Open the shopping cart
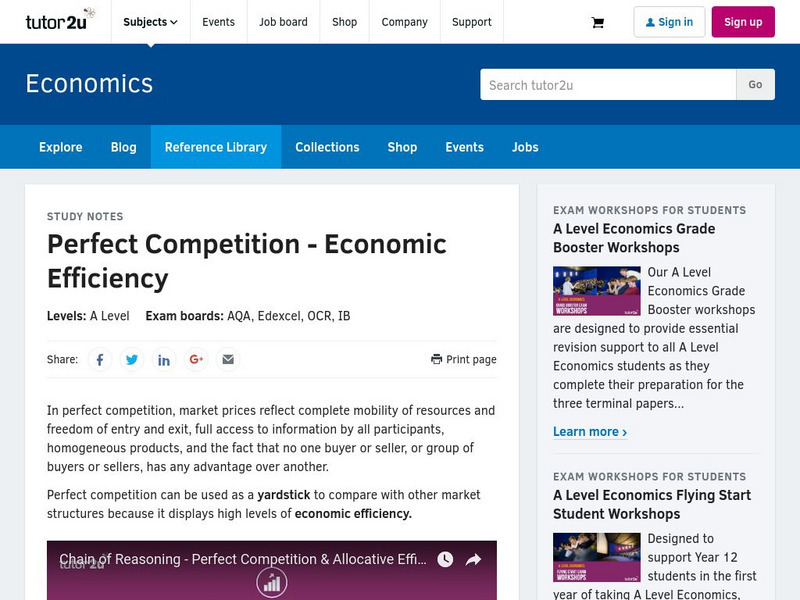Image resolution: width=800 pixels, height=600 pixels. [x=597, y=22]
